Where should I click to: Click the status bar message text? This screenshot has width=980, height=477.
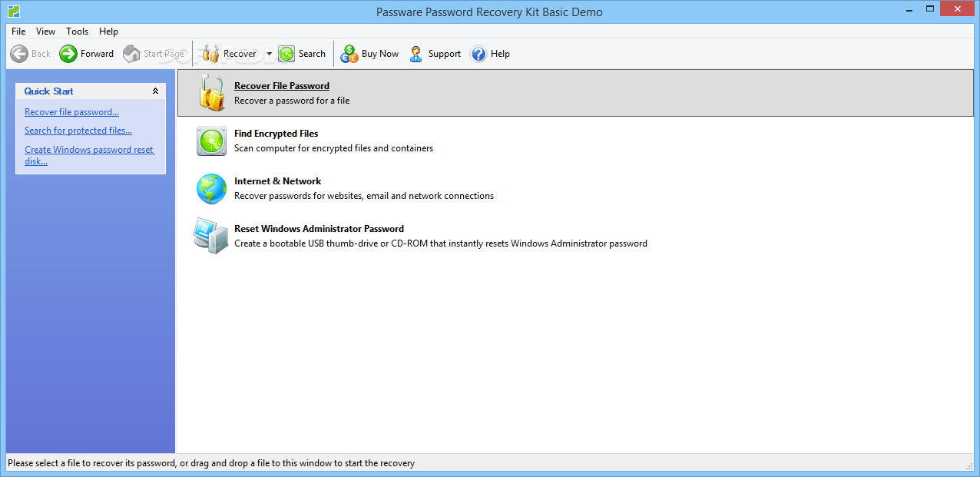[211, 463]
